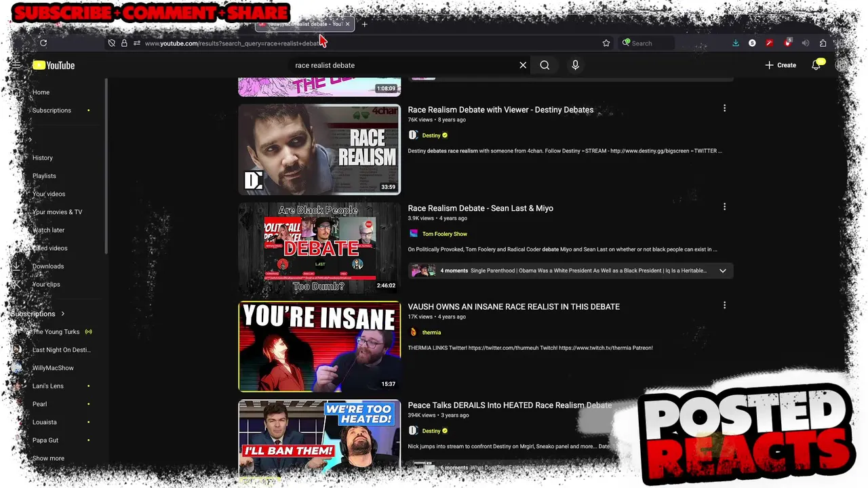Open the browser downloads icon
Viewport: 868px width, 488px height.
point(736,43)
